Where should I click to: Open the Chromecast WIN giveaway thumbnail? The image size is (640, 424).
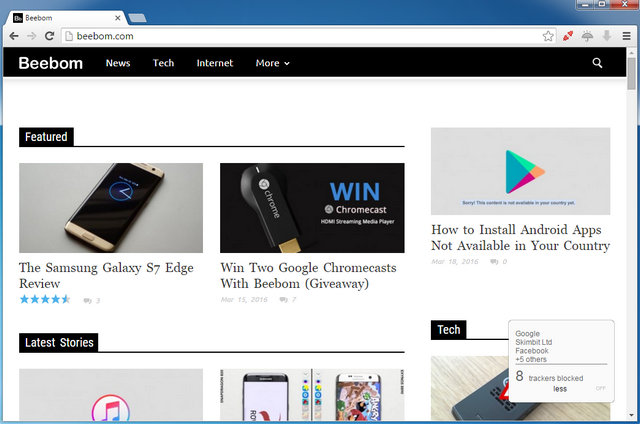(312, 208)
